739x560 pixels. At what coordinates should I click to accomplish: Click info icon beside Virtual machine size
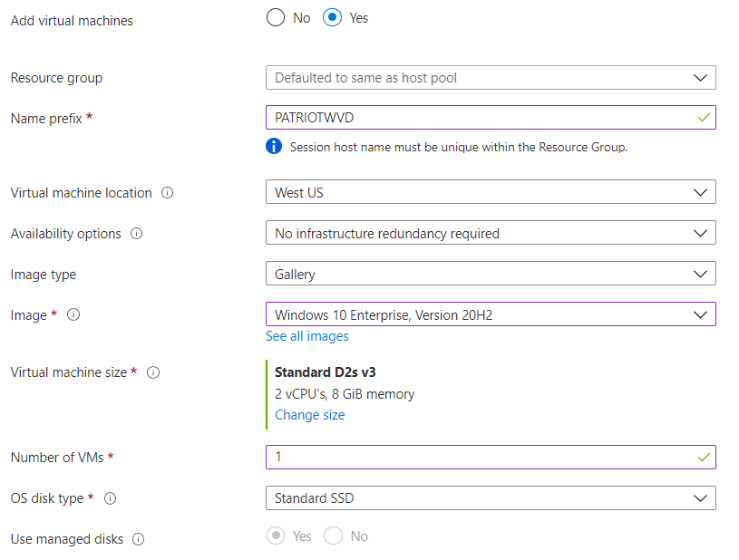coord(153,372)
